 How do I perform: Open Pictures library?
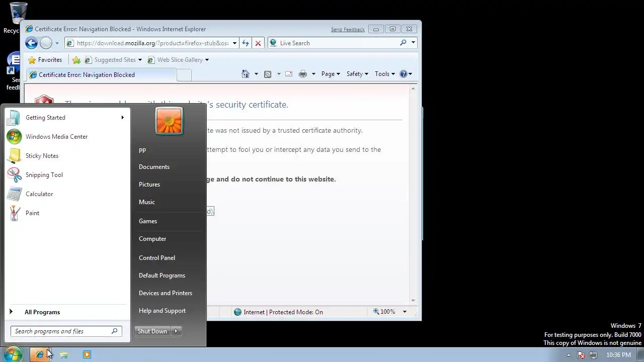(149, 185)
